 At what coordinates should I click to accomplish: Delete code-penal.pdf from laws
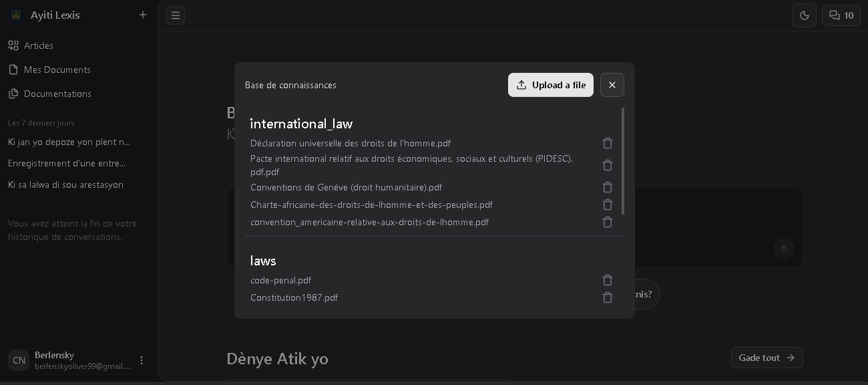pos(607,280)
